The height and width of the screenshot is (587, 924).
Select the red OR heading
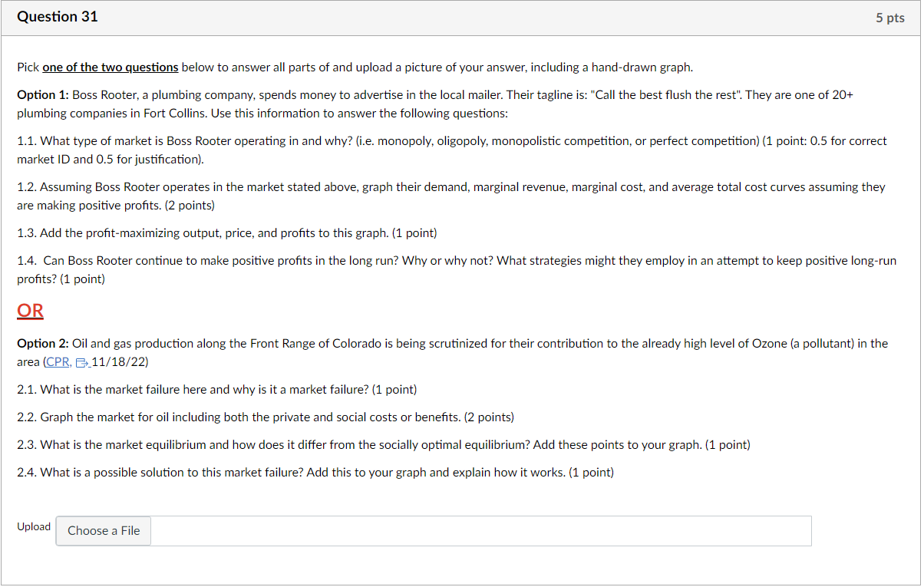[30, 310]
